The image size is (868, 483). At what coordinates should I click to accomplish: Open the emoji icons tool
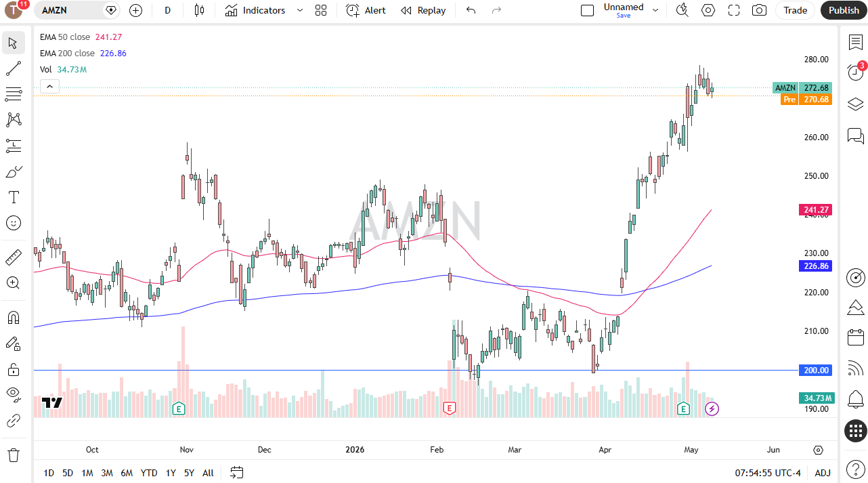pos(13,223)
